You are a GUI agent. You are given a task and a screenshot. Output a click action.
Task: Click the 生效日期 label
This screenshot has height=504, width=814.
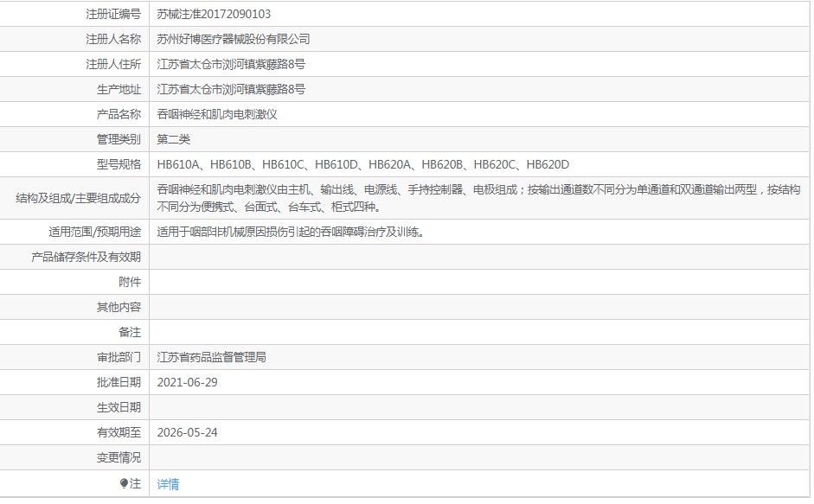click(x=119, y=407)
